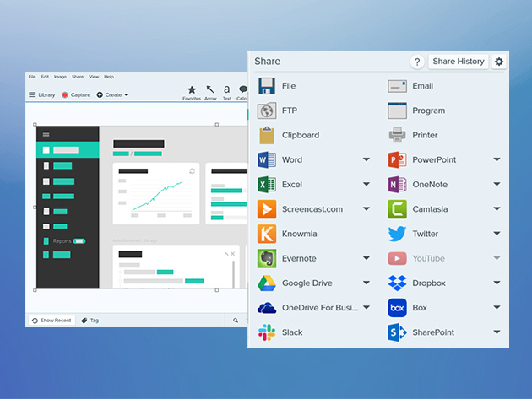Image resolution: width=532 pixels, height=399 pixels.
Task: Click the line chart thumbnail card
Action: click(156, 193)
